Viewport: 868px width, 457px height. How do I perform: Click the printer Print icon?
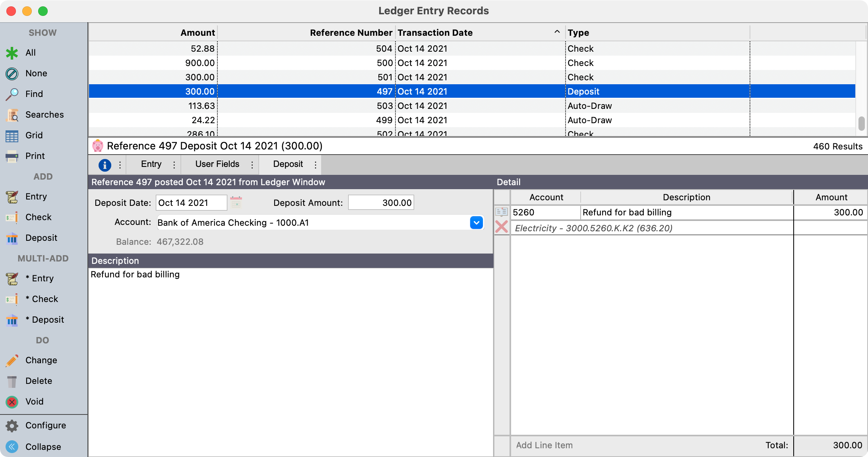12,156
